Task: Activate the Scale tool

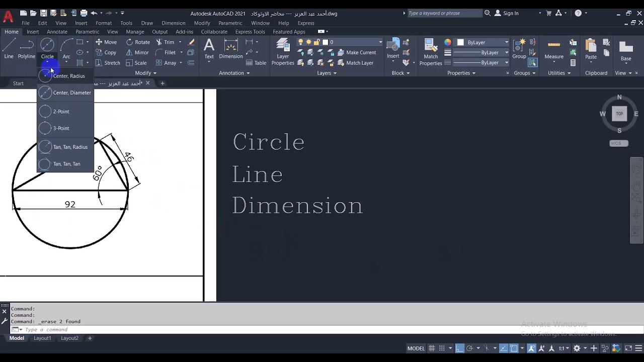Action: 136,63
